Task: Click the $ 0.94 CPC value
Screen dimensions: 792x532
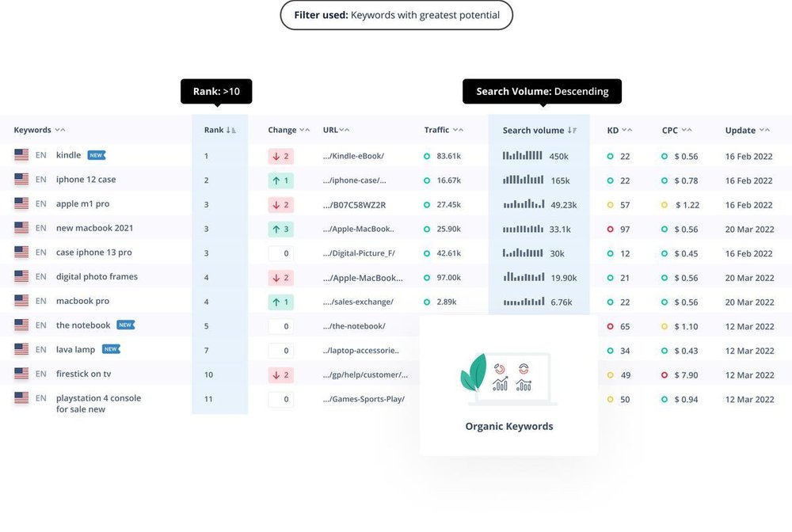Action: click(x=686, y=399)
